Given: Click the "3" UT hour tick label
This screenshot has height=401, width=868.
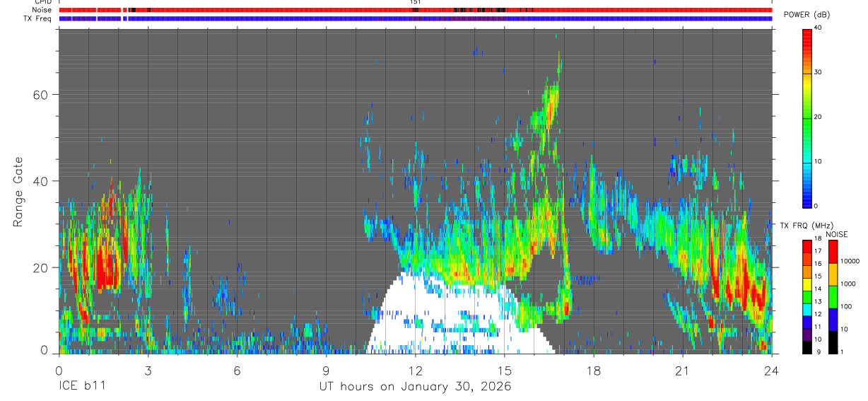Looking at the screenshot, I should tap(148, 371).
